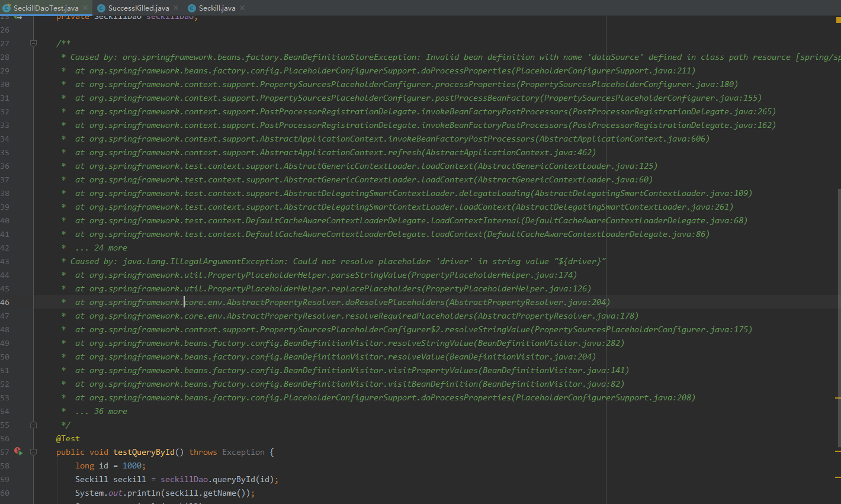Image resolution: width=841 pixels, height=504 pixels.
Task: Collapse comment block end marker at line 55
Action: 33,425
